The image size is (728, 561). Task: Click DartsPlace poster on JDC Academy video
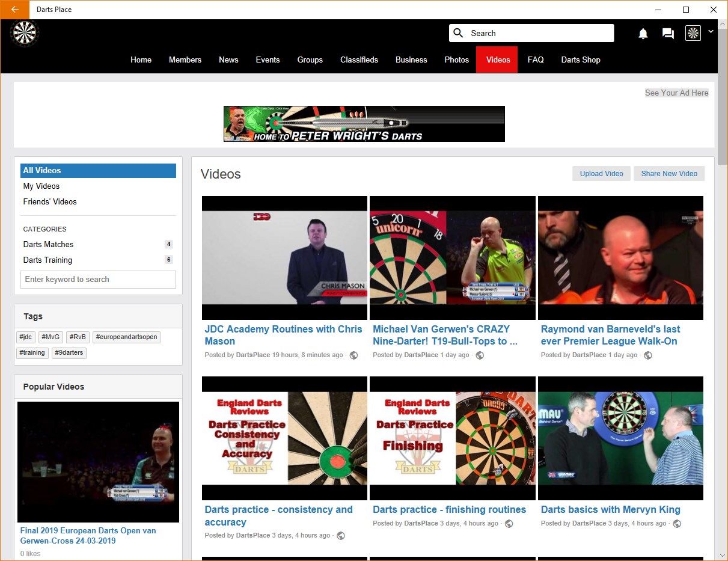[253, 355]
